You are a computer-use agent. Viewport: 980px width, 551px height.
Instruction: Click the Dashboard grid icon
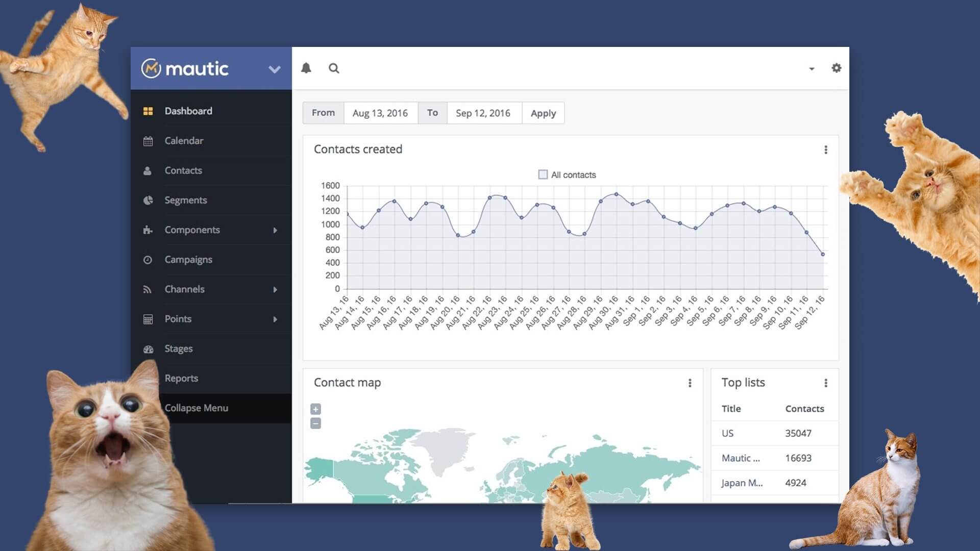[148, 111]
